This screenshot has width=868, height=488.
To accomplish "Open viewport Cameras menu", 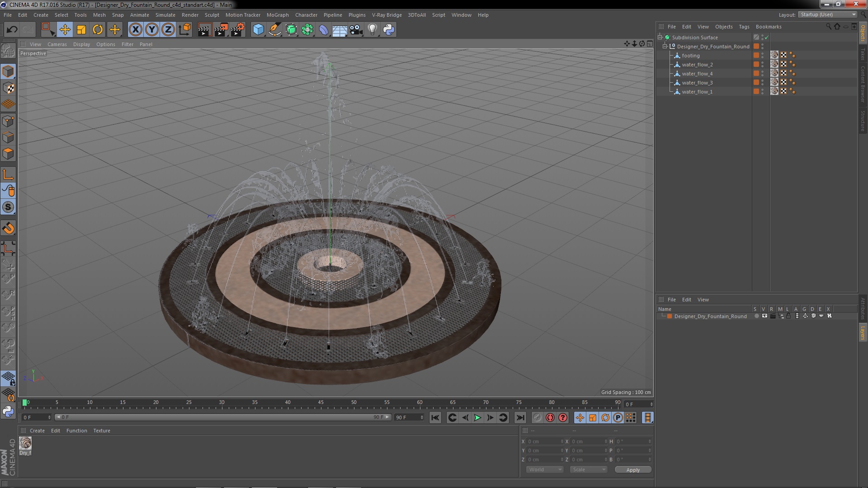I will (57, 44).
